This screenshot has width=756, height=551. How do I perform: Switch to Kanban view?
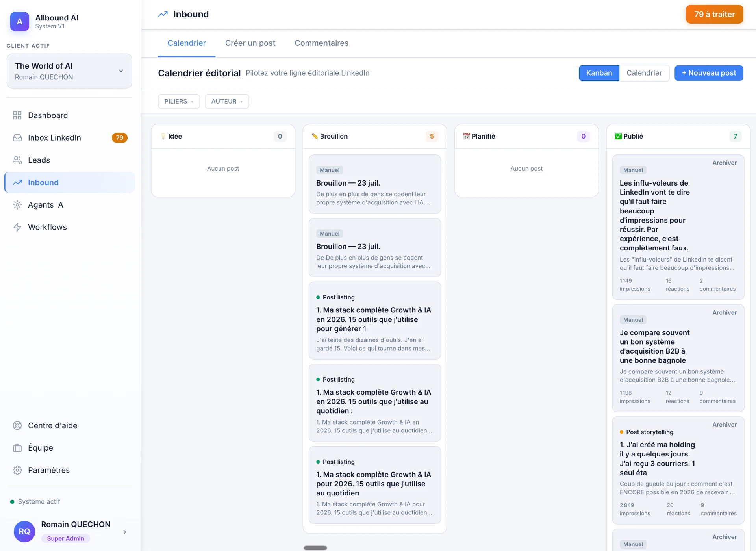point(599,73)
